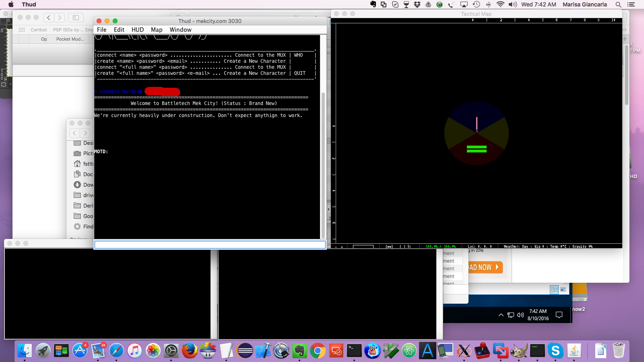
Task: Open Launchpad from the Dock
Action: coord(43,351)
